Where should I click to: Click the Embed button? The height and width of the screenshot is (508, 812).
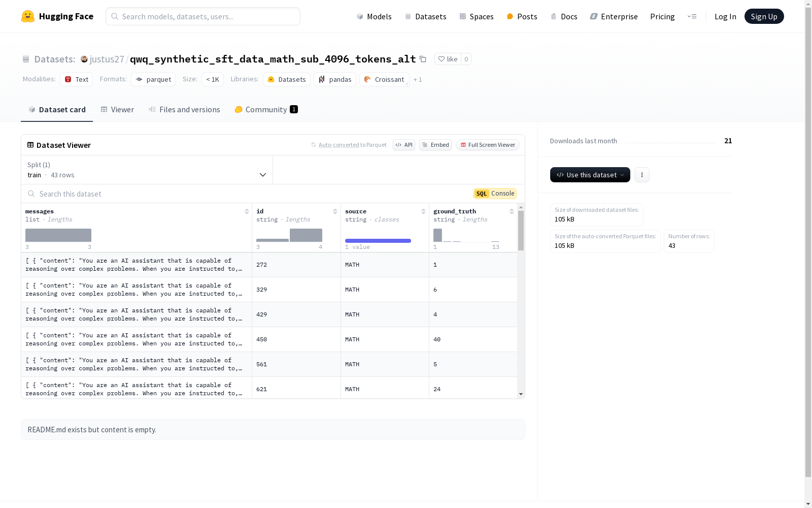click(435, 145)
